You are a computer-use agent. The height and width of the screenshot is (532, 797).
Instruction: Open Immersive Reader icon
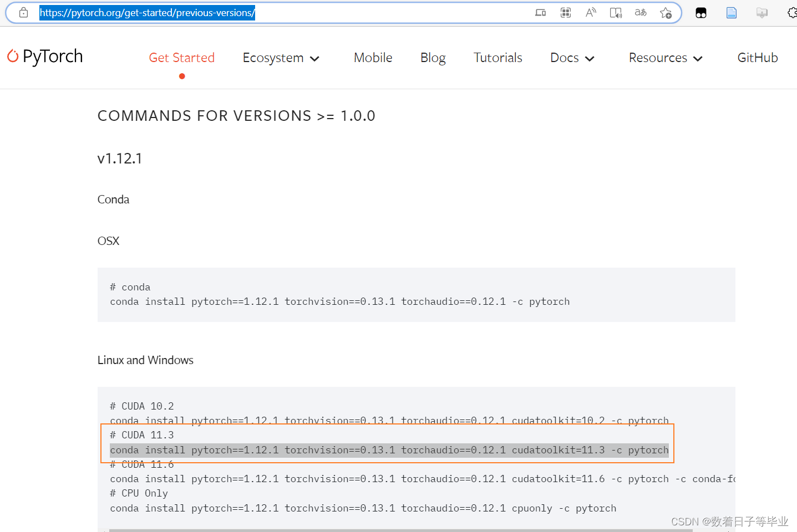[616, 13]
